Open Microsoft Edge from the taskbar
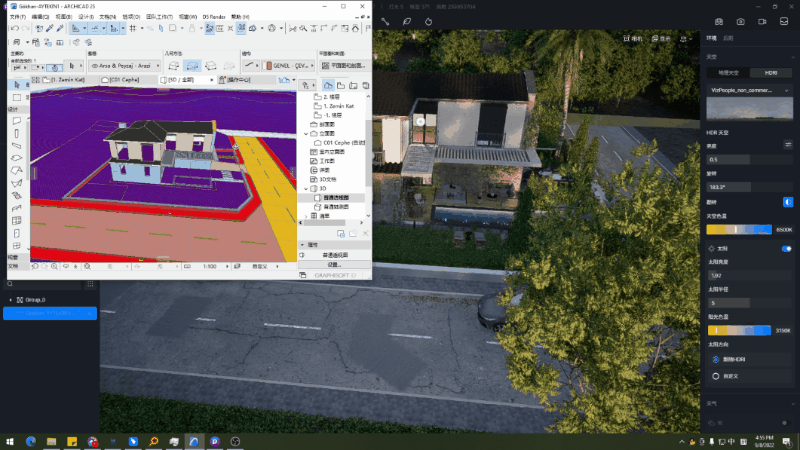This screenshot has height=450, width=800. (30, 440)
